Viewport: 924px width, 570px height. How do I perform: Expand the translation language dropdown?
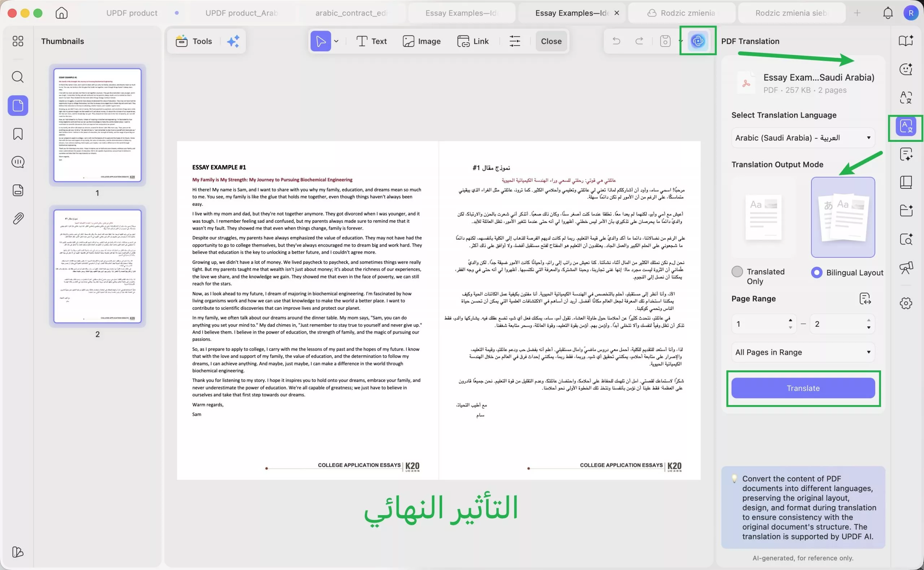pos(803,138)
